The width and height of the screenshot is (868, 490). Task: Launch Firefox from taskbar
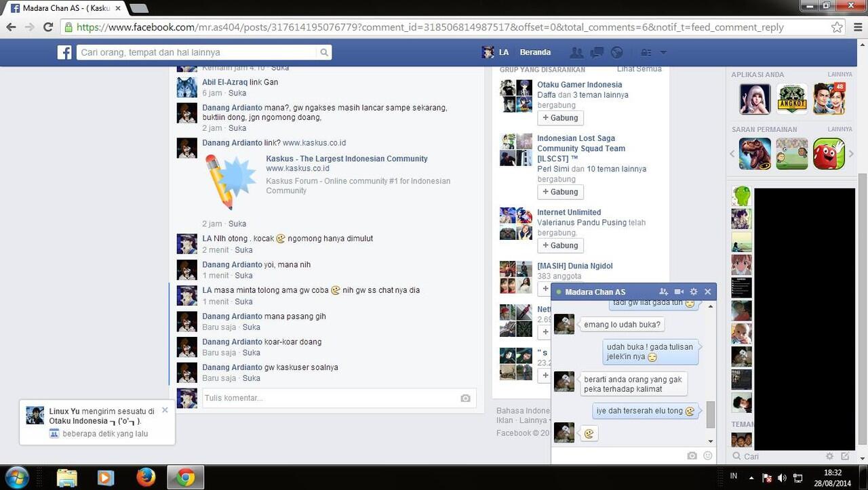click(145, 478)
